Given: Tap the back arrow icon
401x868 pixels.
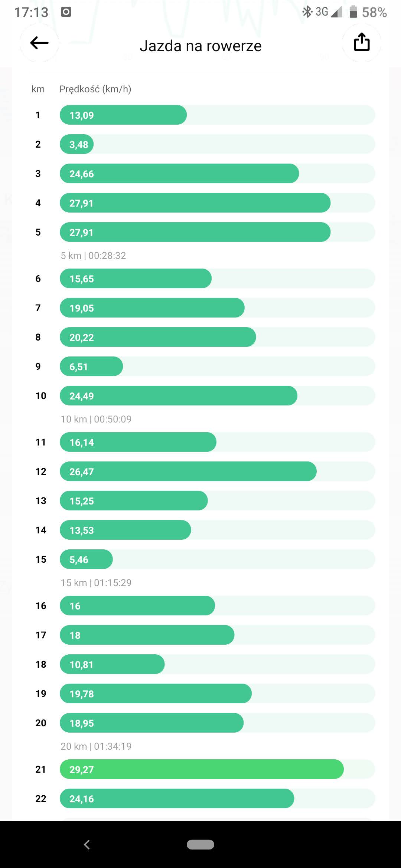Looking at the screenshot, I should click(39, 43).
